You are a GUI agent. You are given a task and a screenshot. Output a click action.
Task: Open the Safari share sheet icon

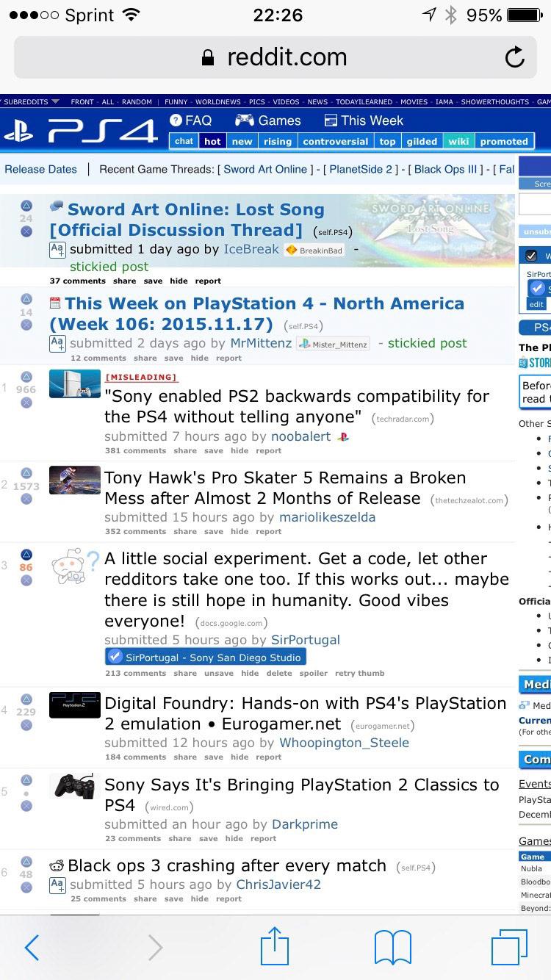(x=275, y=946)
